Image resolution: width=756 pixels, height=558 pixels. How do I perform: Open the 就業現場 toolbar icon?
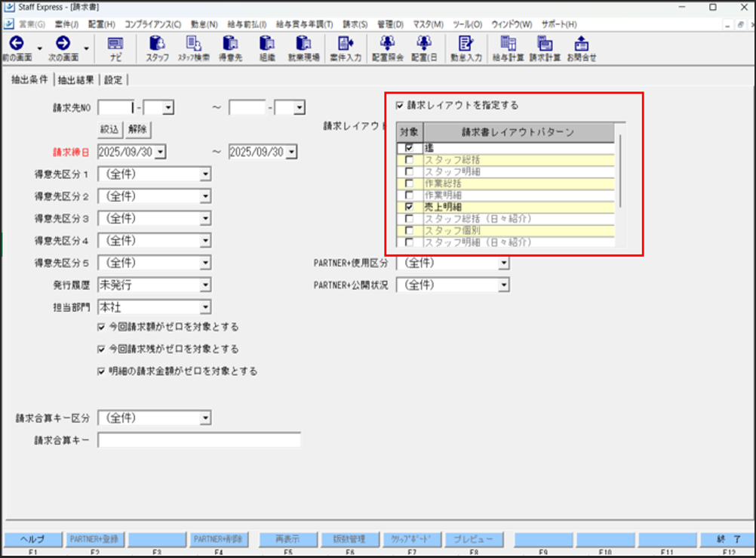[303, 48]
